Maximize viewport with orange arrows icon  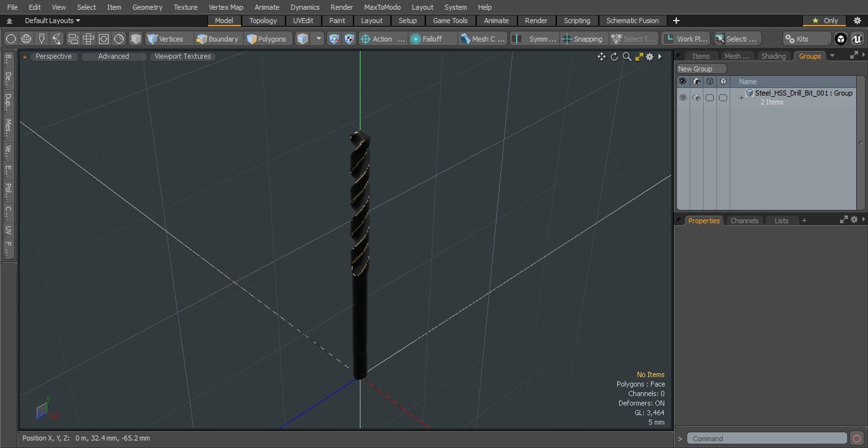point(639,57)
